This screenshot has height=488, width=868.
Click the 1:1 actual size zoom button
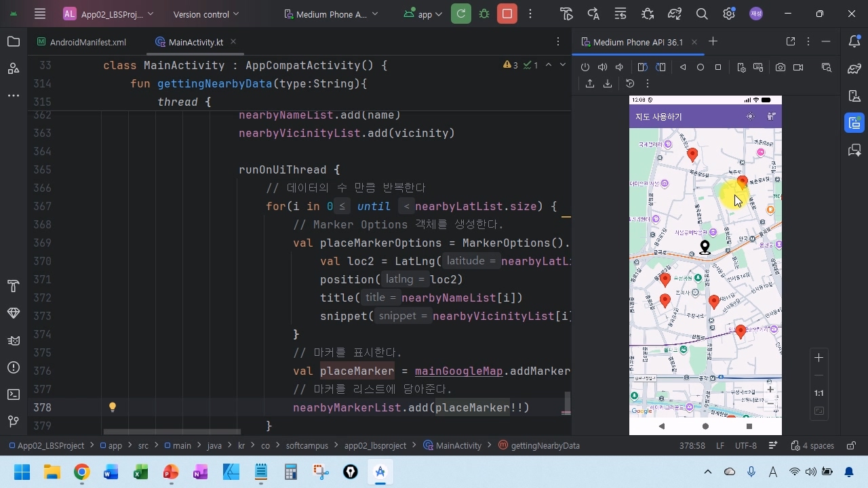coord(818,393)
